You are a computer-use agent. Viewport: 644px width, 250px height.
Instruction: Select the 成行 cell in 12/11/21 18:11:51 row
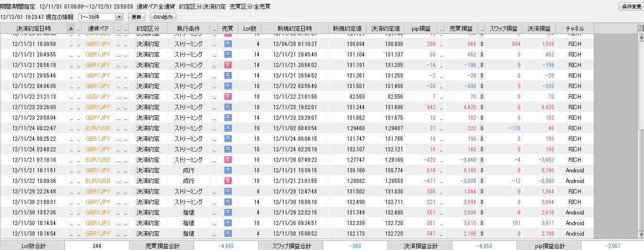click(188, 170)
